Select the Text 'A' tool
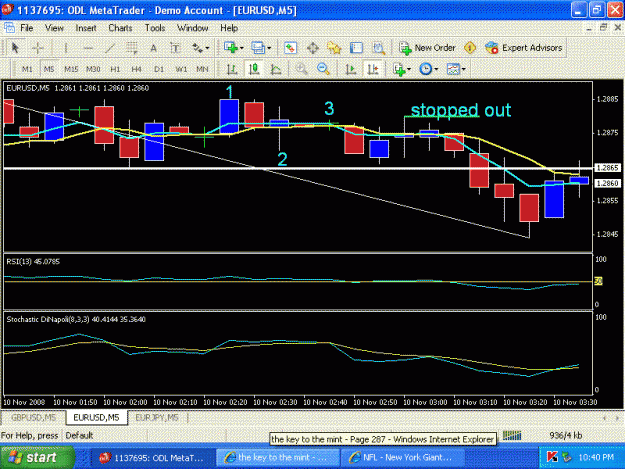 coord(153,48)
